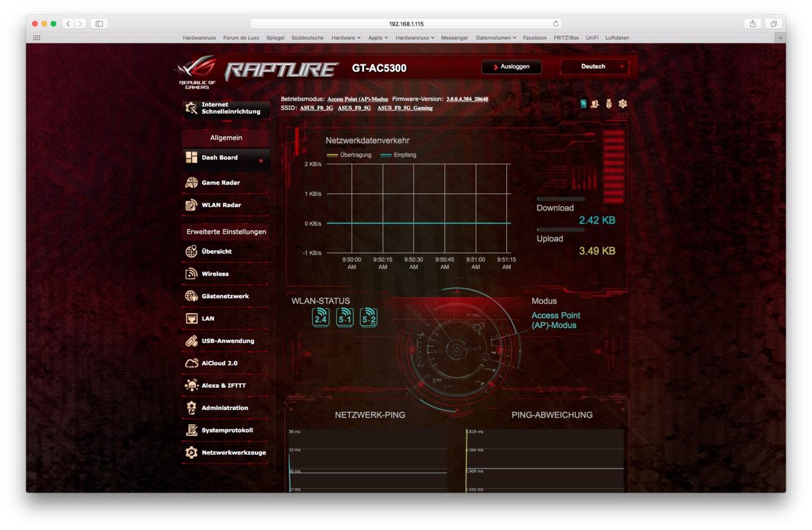Expand the Hardware bookmarks folder
This screenshot has width=812, height=530.
pos(346,38)
